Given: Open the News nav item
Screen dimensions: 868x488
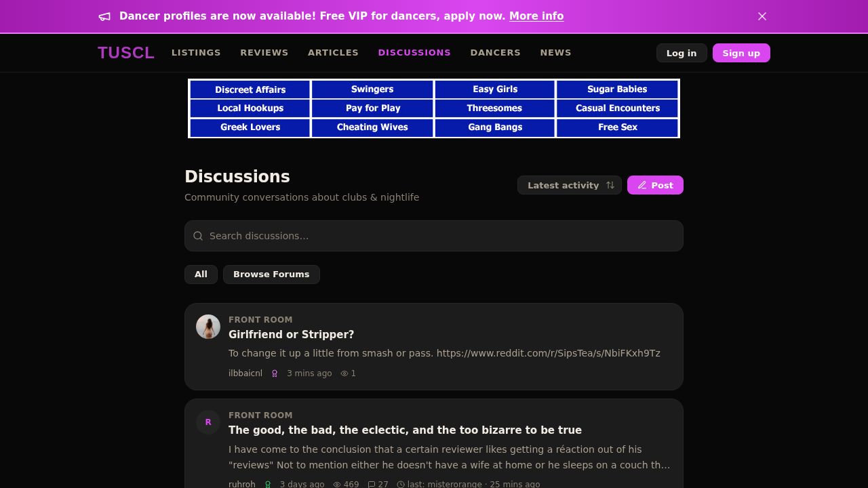Looking at the screenshot, I should click(x=555, y=53).
